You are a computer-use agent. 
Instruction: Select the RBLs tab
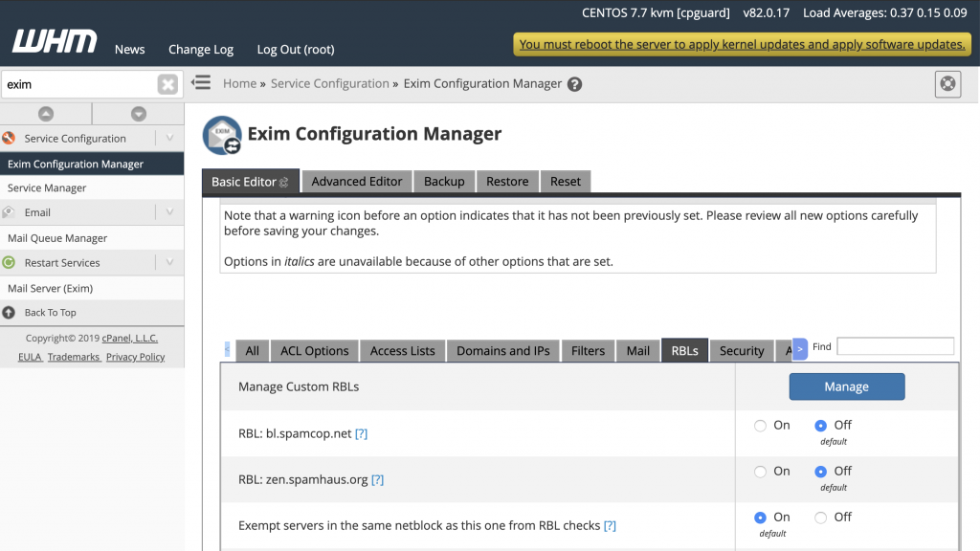pyautogui.click(x=684, y=350)
